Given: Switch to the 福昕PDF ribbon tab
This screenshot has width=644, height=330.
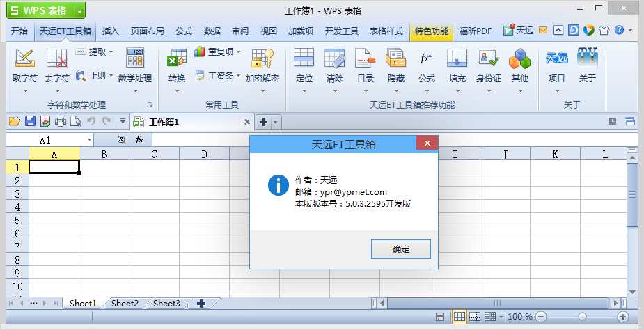Looking at the screenshot, I should pyautogui.click(x=476, y=31).
